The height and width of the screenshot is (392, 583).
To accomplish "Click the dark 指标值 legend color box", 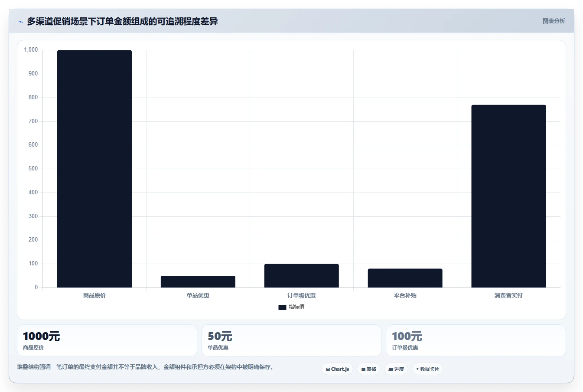I will click(282, 307).
